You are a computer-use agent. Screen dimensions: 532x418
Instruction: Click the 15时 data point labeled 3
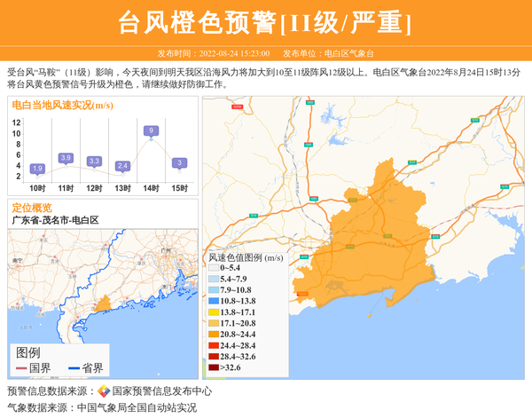pos(179,163)
